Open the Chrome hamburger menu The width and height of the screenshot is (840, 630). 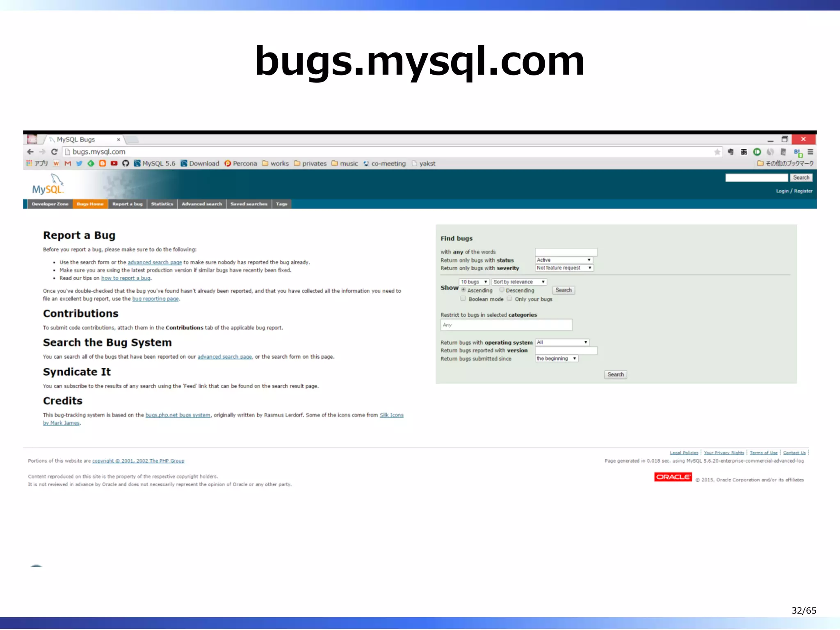pyautogui.click(x=810, y=152)
